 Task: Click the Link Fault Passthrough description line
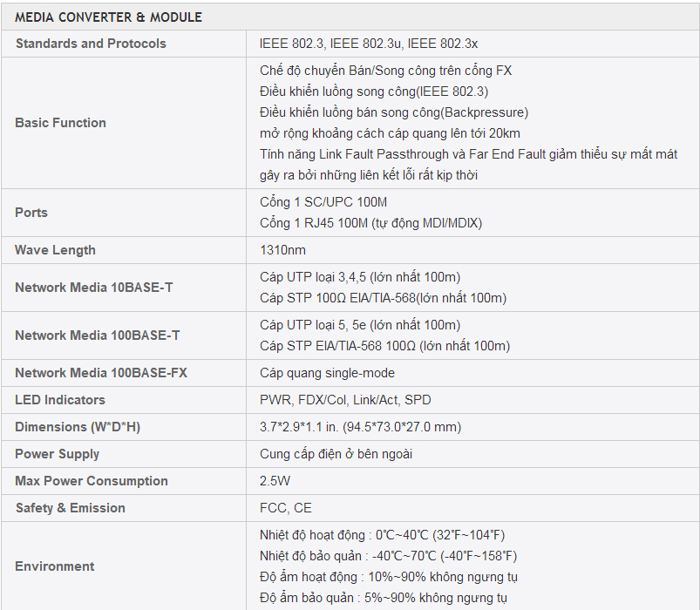tap(468, 154)
